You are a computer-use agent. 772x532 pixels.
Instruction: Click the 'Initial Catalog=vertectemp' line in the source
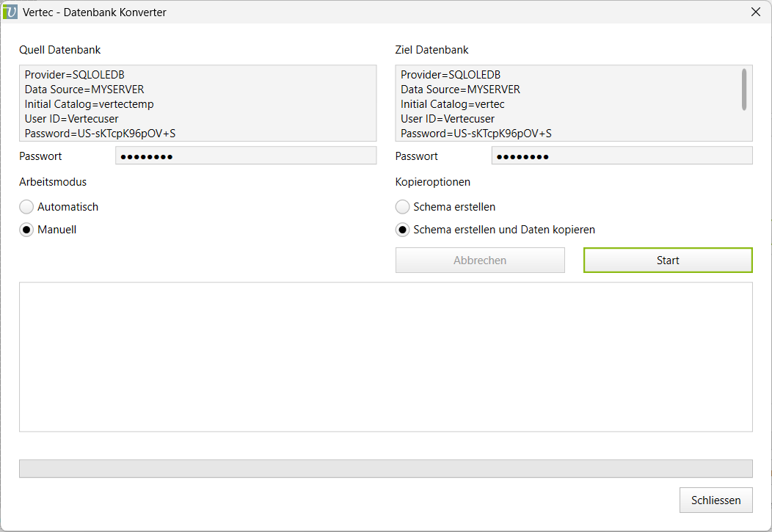click(90, 104)
